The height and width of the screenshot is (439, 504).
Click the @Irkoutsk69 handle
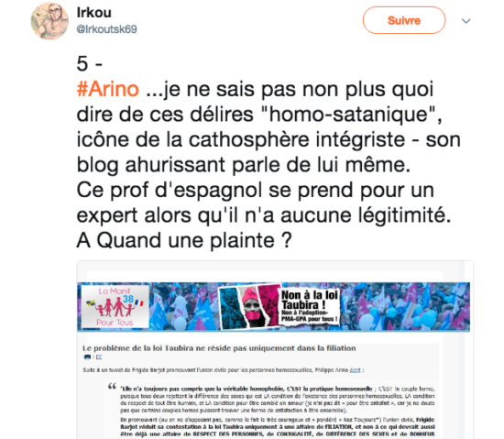(106, 29)
